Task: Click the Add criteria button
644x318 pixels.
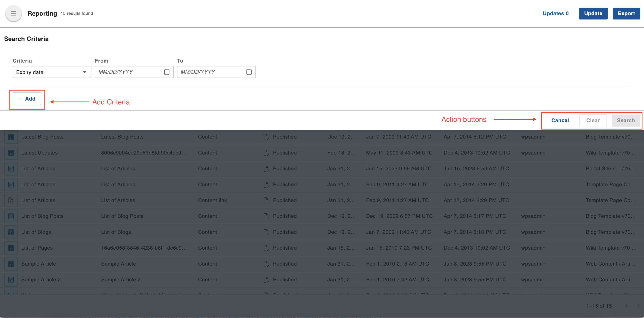Action: point(27,99)
